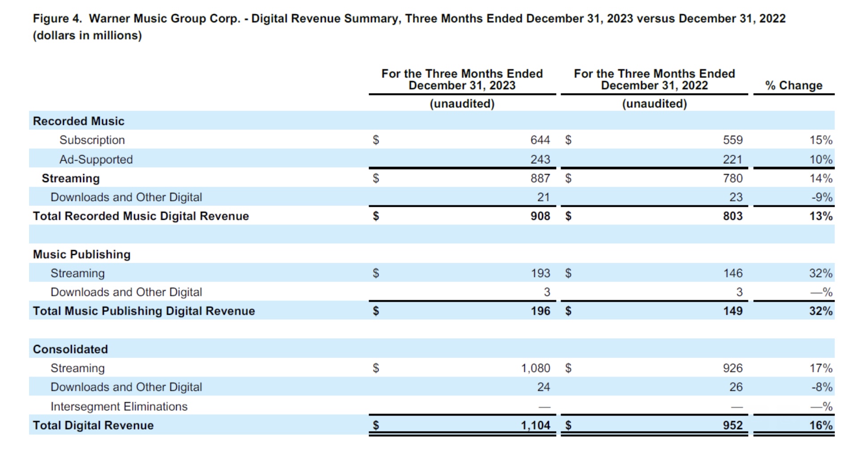Screen dimensions: 868x459
Task: Select the -8% change value
Action: 822,387
